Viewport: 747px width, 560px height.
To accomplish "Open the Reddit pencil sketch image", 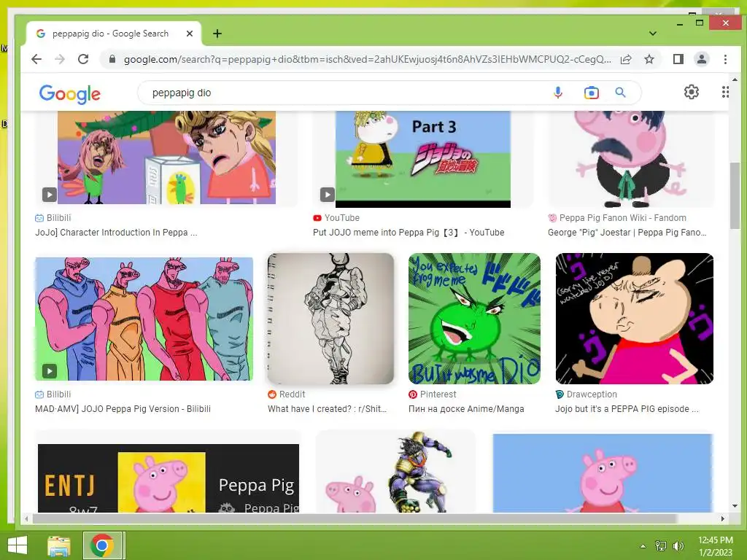I will (330, 318).
